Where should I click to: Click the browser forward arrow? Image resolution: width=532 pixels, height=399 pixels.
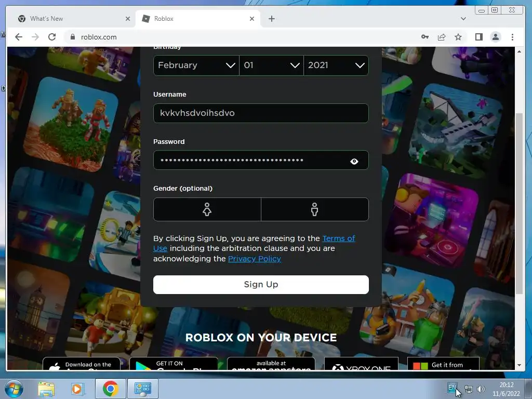[35, 37]
